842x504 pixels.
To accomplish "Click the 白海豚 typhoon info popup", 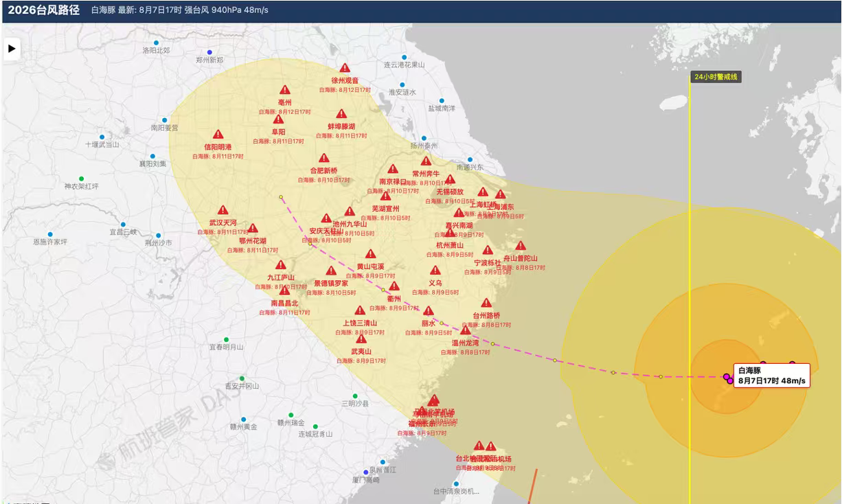I will point(772,376).
